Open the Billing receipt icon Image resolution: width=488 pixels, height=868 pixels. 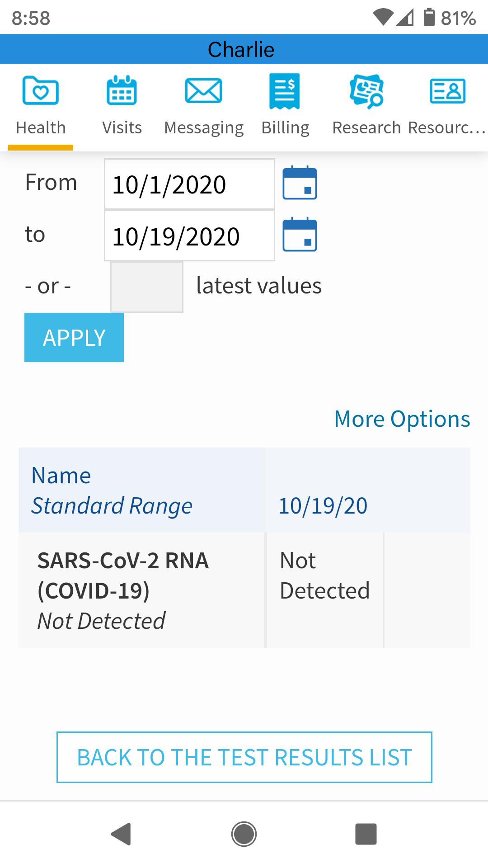pyautogui.click(x=285, y=91)
